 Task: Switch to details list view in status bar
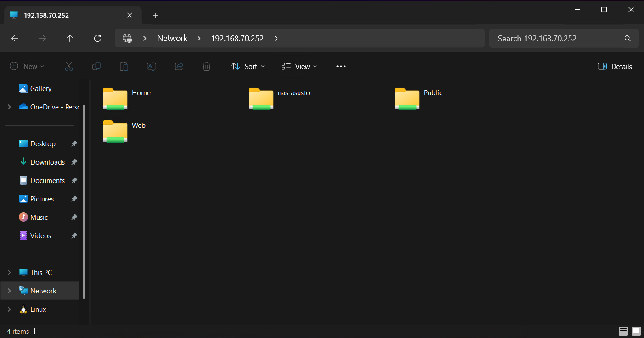[623, 331]
